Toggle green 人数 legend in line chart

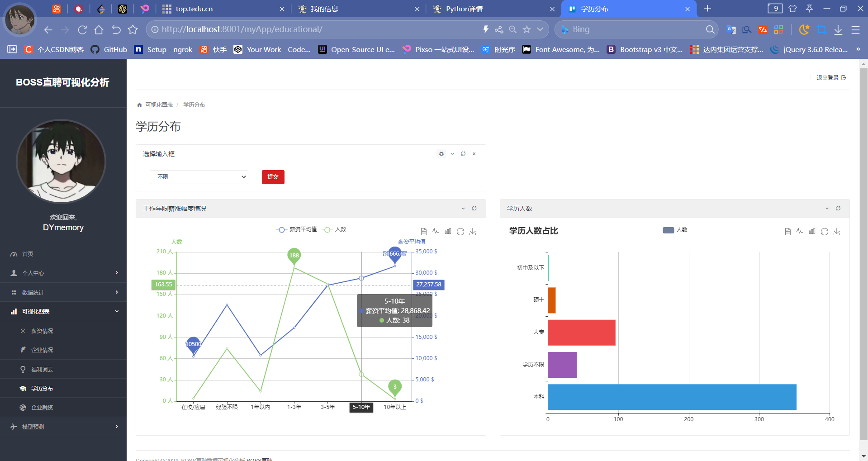pos(334,229)
